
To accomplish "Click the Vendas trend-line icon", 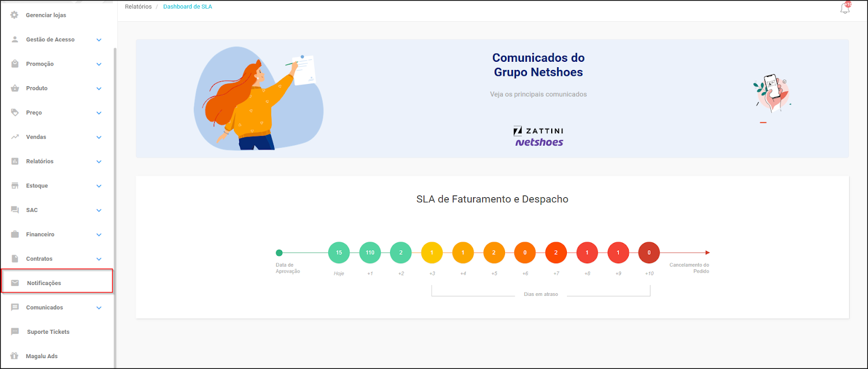I will point(15,137).
